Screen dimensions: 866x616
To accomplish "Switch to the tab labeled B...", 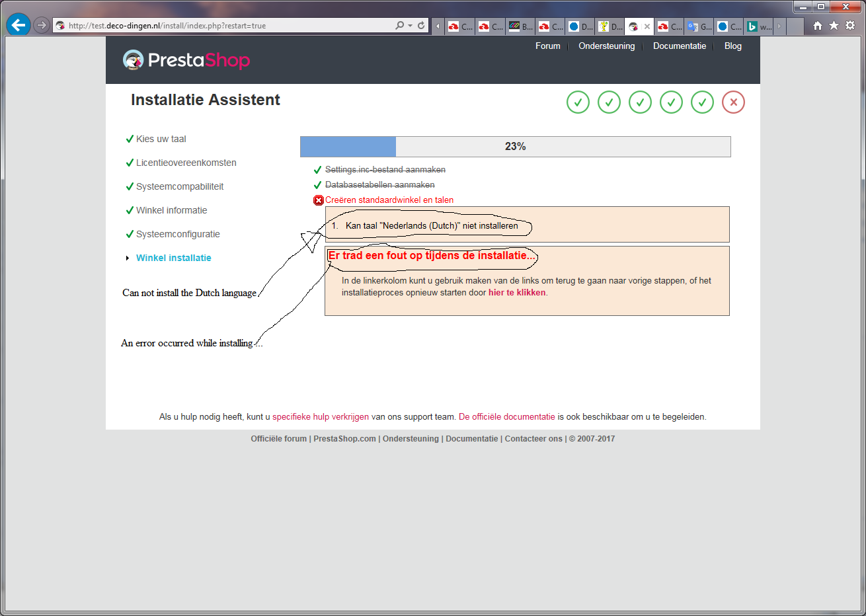I will coord(520,26).
